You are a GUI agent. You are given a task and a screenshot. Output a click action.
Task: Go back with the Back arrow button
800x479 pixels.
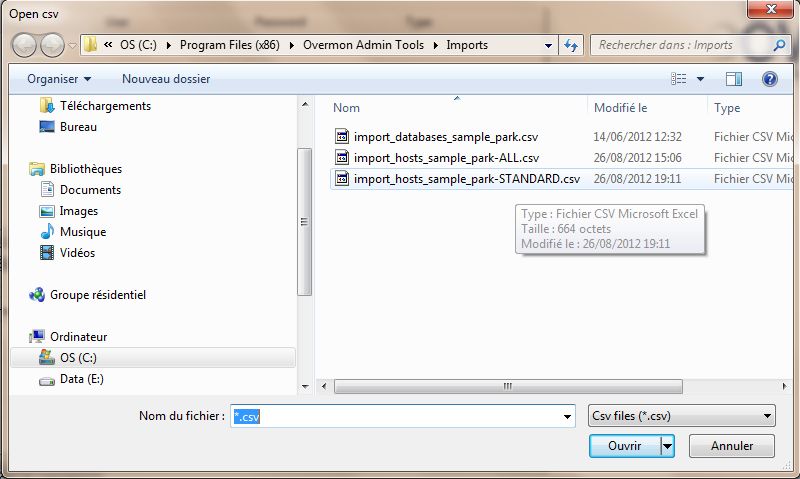click(x=24, y=45)
